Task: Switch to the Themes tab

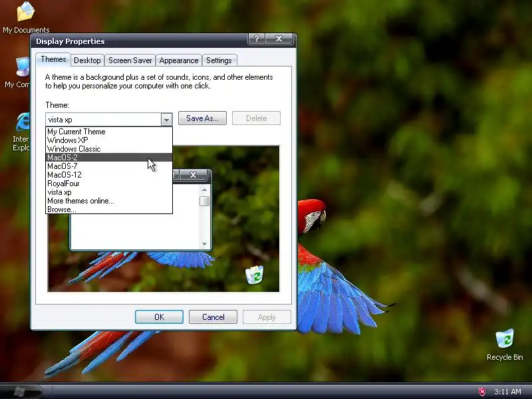Action: click(53, 59)
